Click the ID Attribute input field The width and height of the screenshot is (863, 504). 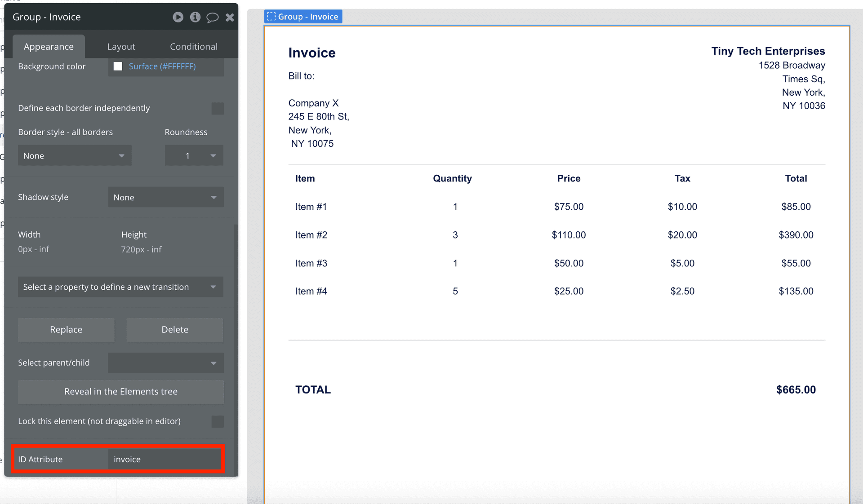point(165,459)
